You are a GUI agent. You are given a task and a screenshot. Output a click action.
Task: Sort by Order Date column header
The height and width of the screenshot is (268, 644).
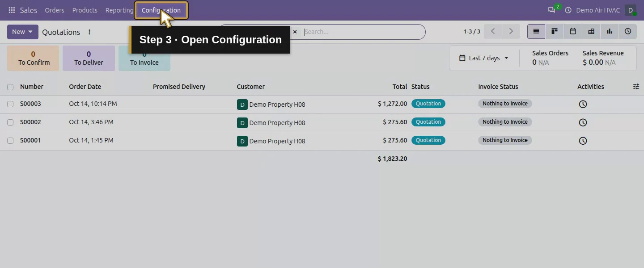coord(85,87)
